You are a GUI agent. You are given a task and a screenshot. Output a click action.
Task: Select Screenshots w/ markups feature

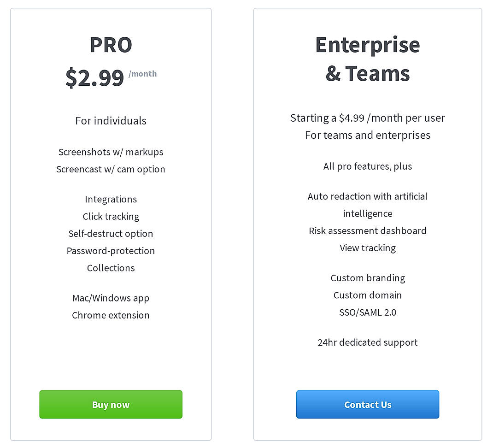click(x=111, y=152)
